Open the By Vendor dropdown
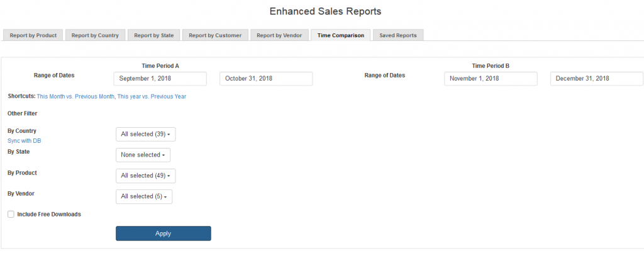The width and height of the screenshot is (644, 253). (143, 196)
